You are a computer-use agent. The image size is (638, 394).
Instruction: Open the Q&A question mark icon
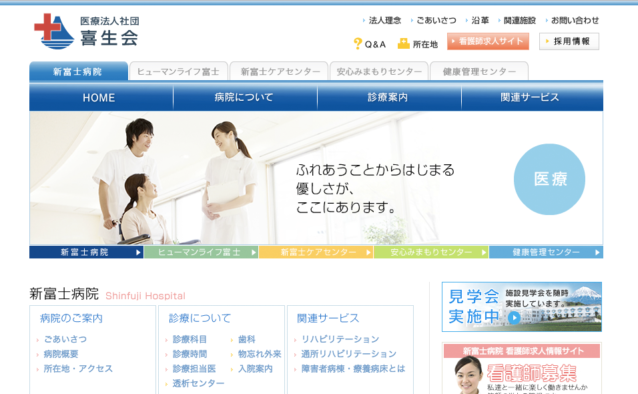358,44
